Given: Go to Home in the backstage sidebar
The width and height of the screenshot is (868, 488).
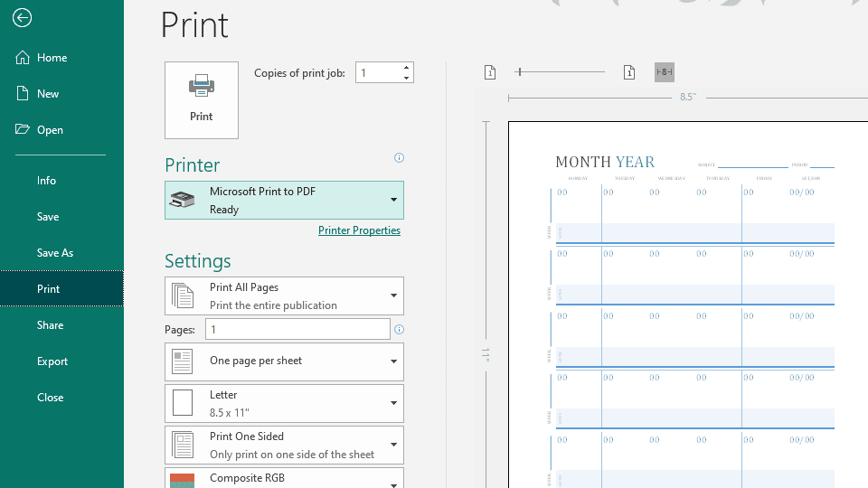Looking at the screenshot, I should pyautogui.click(x=52, y=58).
